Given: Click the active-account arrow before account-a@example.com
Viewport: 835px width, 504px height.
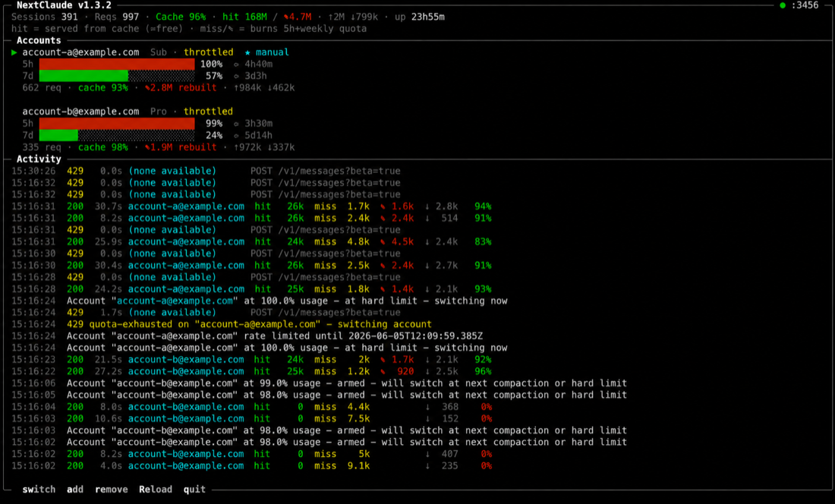Looking at the screenshot, I should (14, 52).
